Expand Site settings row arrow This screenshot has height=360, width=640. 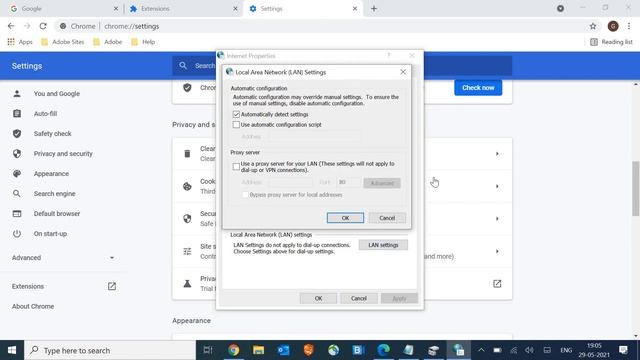[497, 251]
